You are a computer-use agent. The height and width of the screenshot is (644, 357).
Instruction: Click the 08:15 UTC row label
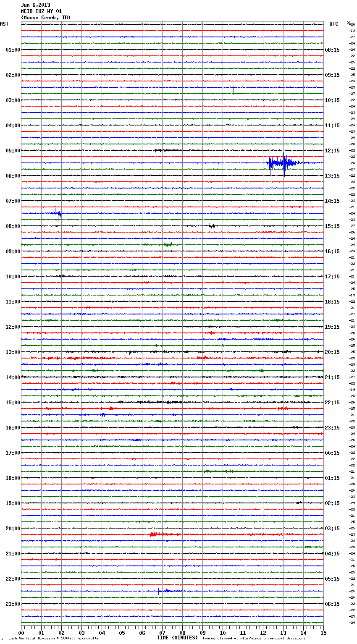pos(332,50)
